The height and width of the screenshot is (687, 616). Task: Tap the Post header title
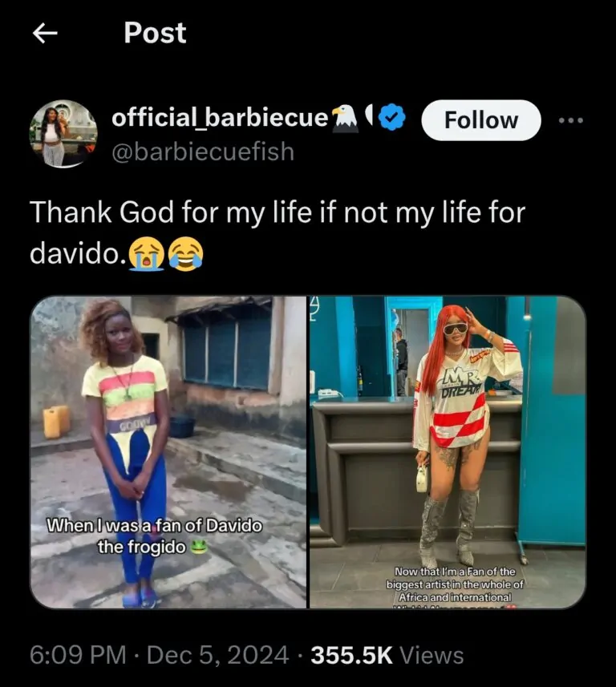(x=155, y=33)
